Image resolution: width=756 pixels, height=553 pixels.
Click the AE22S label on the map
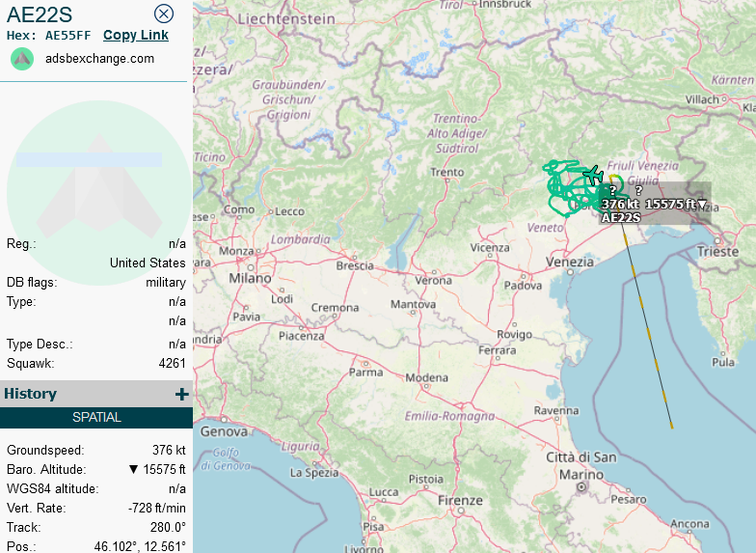[621, 218]
